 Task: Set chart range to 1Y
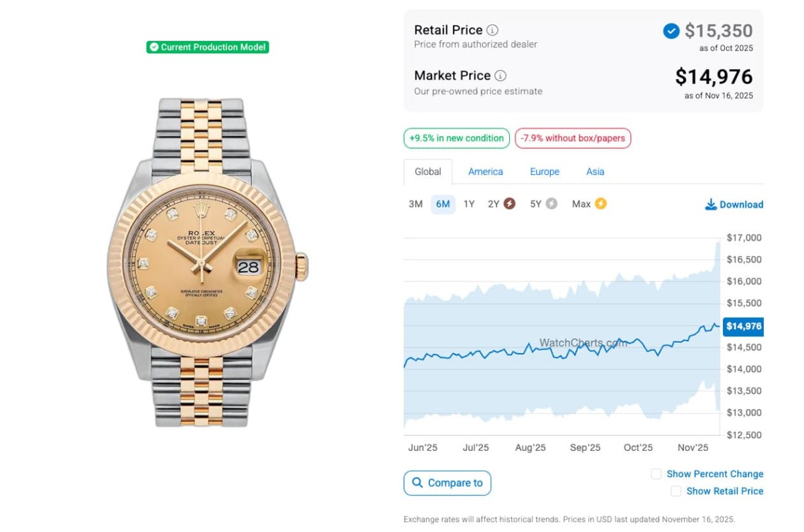[x=469, y=204]
